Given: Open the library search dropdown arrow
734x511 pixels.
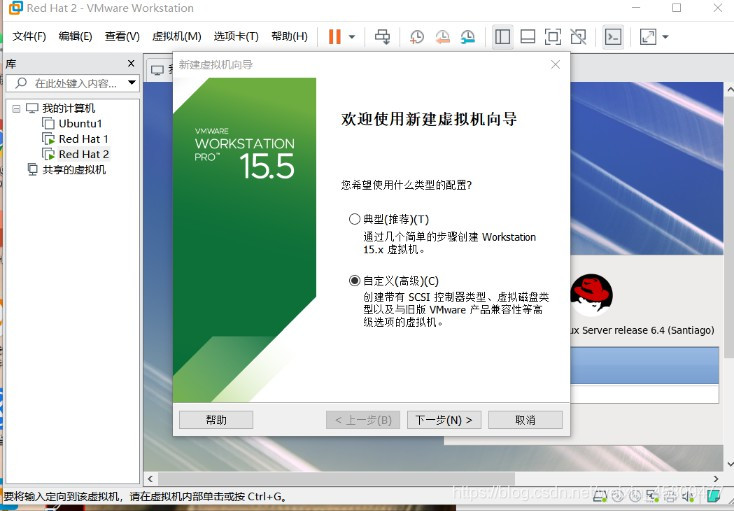Looking at the screenshot, I should (132, 83).
